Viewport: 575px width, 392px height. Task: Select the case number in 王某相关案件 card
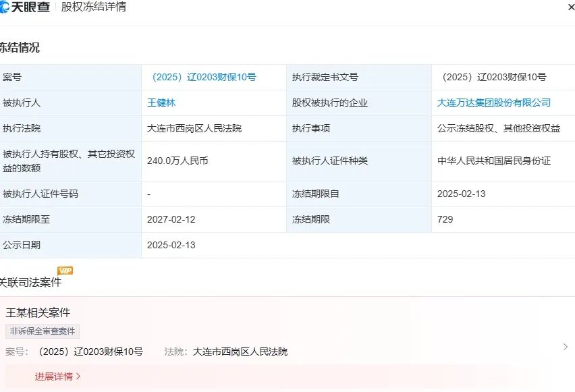[x=90, y=352]
